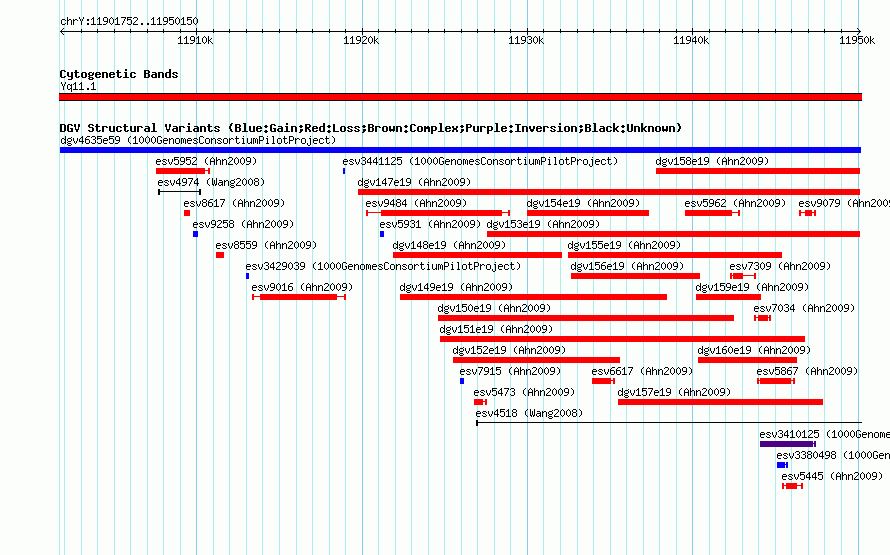Click the dgv160e19 red loss bar
890x555 pixels.
coord(748,360)
